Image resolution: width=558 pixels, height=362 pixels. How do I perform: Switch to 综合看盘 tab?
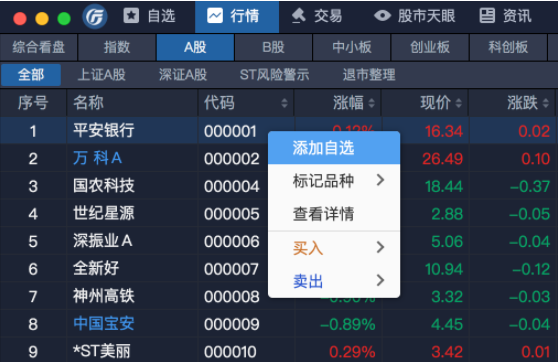coord(38,47)
